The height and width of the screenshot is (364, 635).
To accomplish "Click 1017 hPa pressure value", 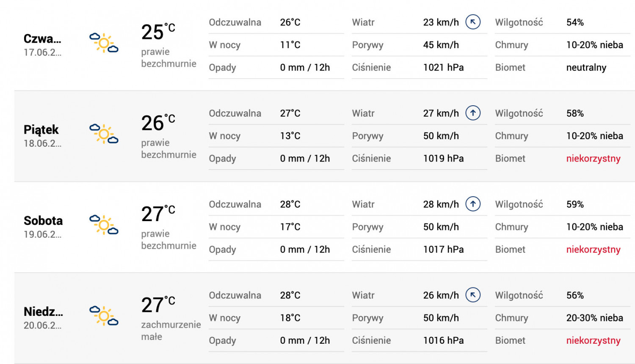I will pos(443,249).
